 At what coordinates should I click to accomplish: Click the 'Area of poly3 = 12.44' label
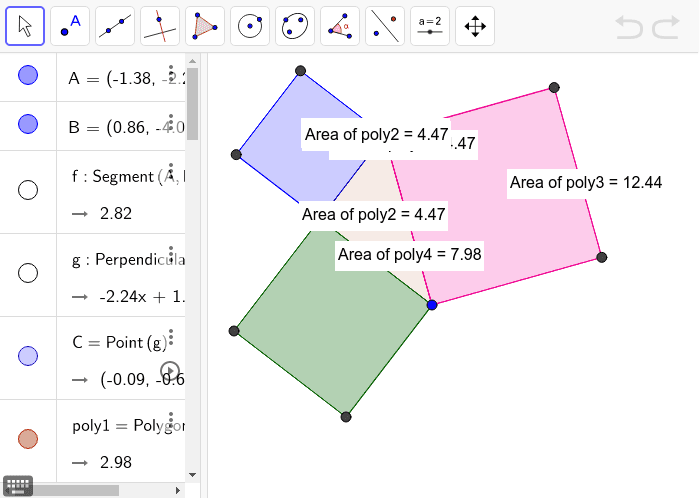point(586,183)
